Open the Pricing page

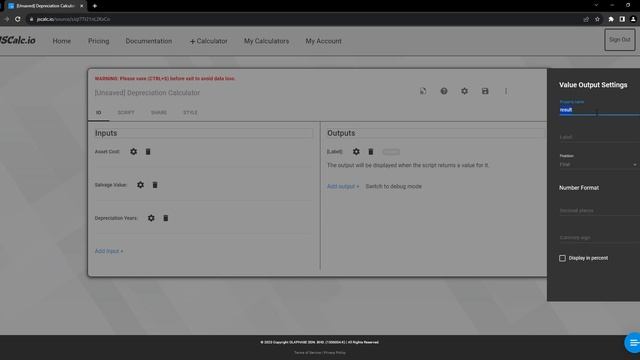pos(99,41)
